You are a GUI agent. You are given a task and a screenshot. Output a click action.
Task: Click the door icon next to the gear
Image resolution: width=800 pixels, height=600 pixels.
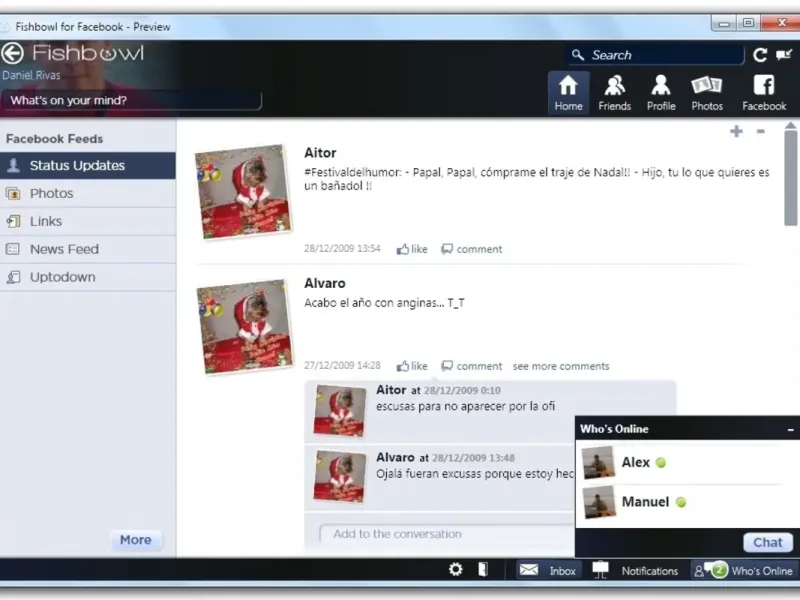tap(483, 569)
